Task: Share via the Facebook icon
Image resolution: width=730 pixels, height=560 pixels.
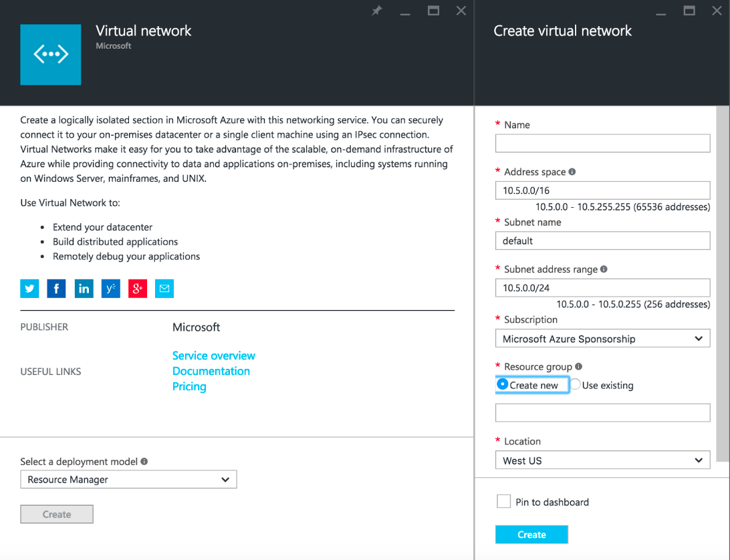Action: [56, 289]
